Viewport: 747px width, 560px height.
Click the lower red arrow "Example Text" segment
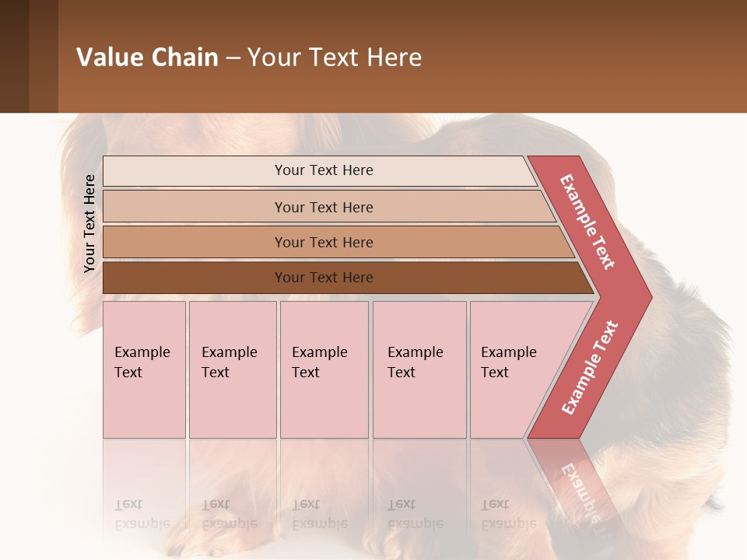click(589, 368)
